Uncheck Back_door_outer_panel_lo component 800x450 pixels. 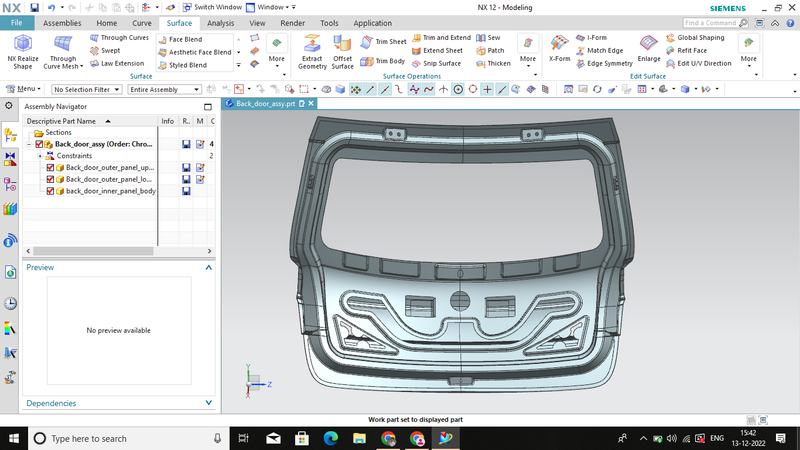point(50,179)
